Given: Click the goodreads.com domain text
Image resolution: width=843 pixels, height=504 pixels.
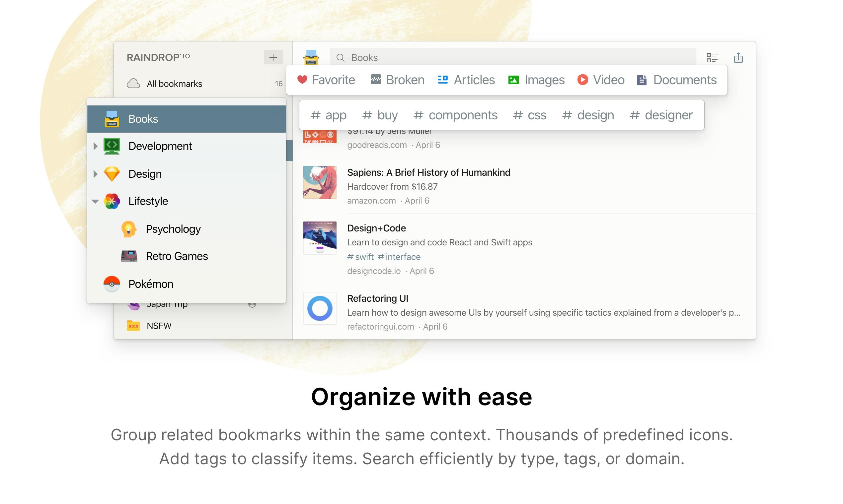Looking at the screenshot, I should tap(377, 145).
